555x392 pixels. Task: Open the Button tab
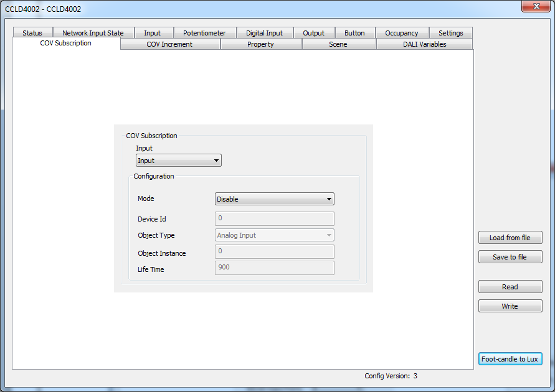354,33
